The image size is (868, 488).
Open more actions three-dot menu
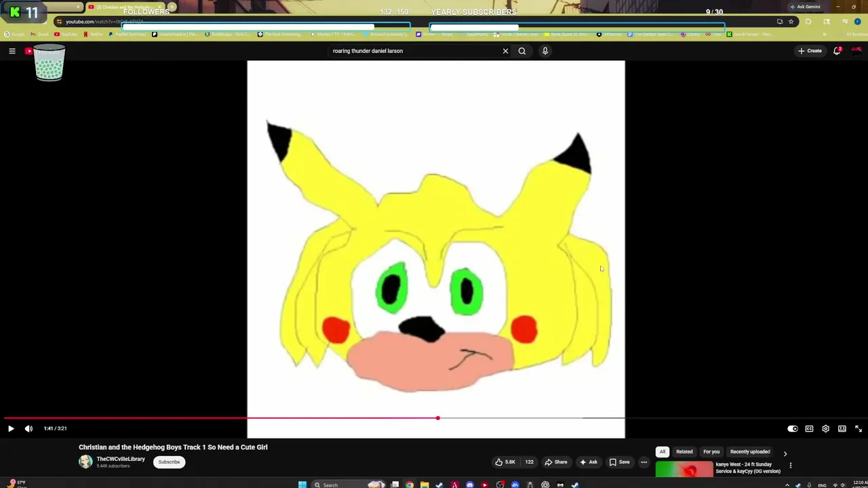click(x=644, y=462)
